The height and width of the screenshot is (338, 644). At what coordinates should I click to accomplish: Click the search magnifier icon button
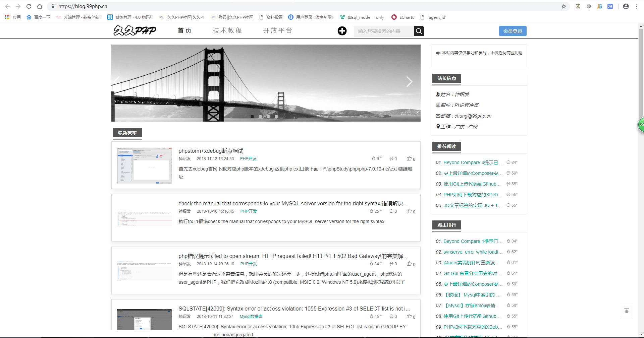[x=419, y=31]
